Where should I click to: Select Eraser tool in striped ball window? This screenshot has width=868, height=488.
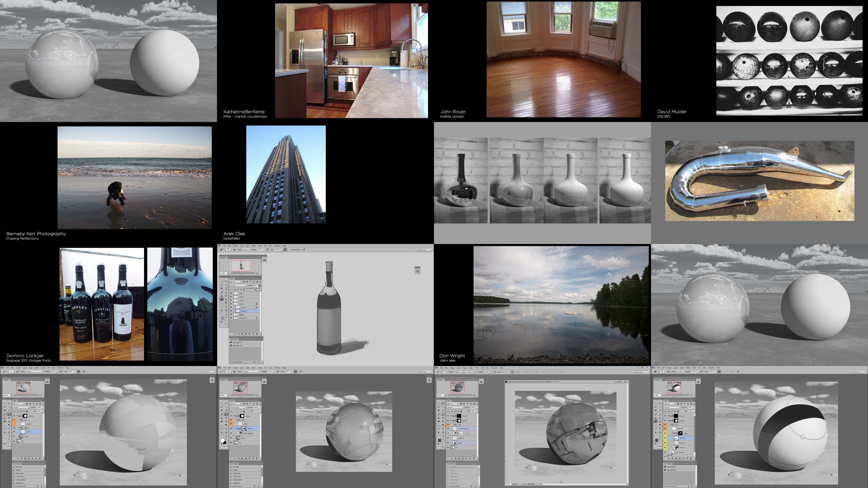coord(656,422)
